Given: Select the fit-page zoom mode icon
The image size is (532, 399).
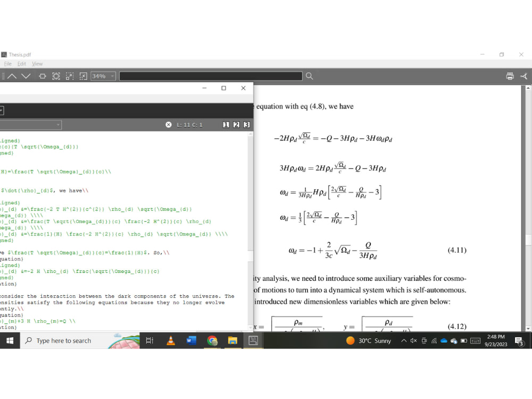Looking at the screenshot, I should pos(56,76).
